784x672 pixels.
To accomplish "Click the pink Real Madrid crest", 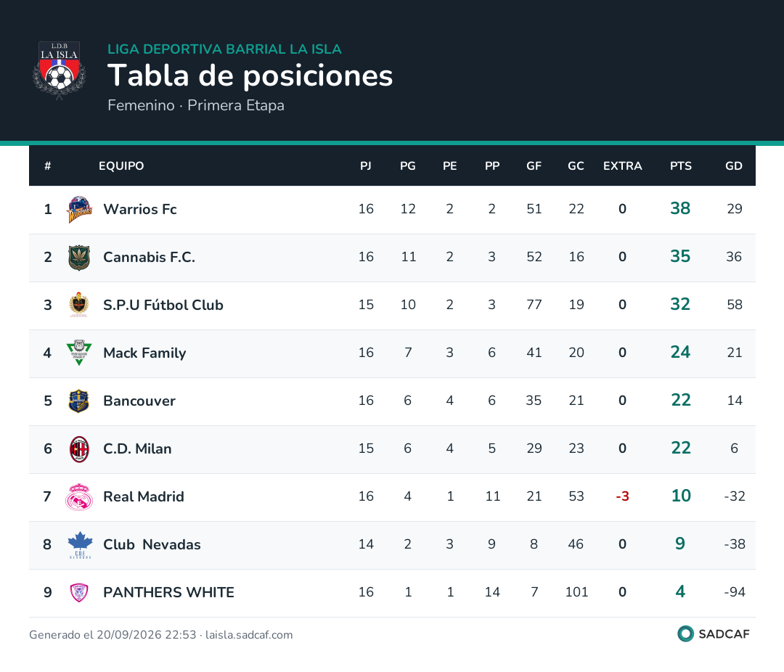I will (x=79, y=497).
